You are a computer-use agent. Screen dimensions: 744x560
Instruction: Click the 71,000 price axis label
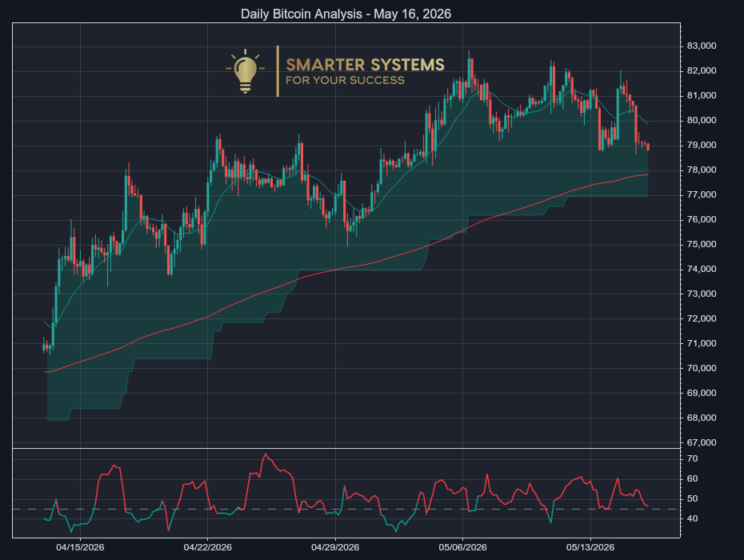(702, 343)
